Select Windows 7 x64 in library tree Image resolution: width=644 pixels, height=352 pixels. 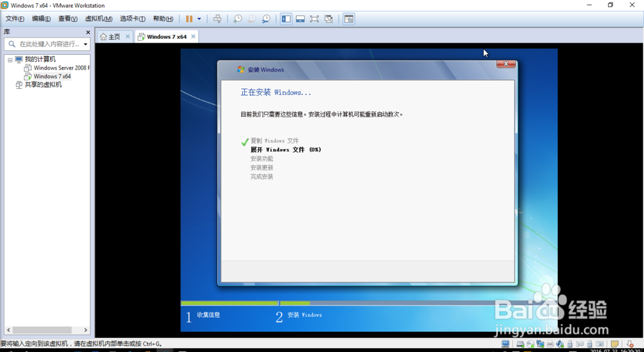pyautogui.click(x=52, y=77)
